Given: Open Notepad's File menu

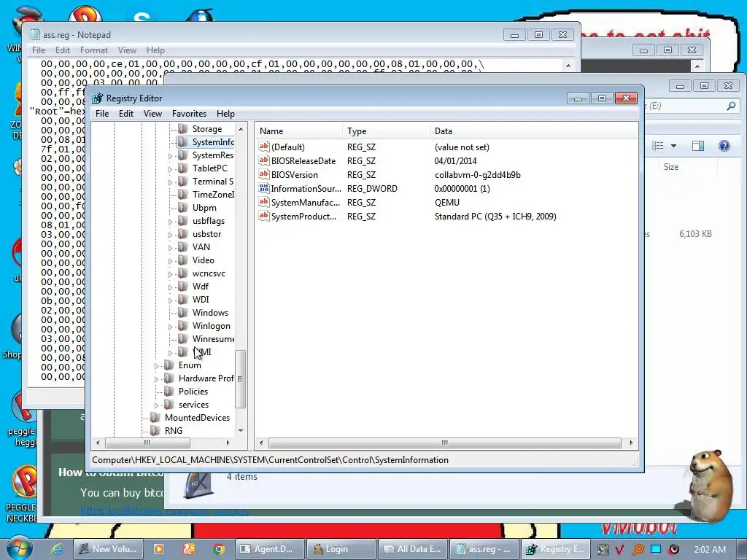Looking at the screenshot, I should click(x=39, y=50).
